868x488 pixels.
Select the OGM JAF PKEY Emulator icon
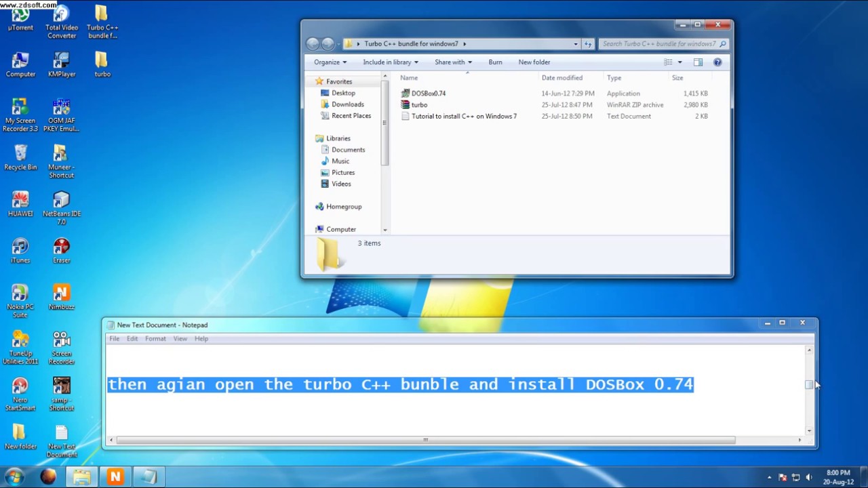point(62,115)
